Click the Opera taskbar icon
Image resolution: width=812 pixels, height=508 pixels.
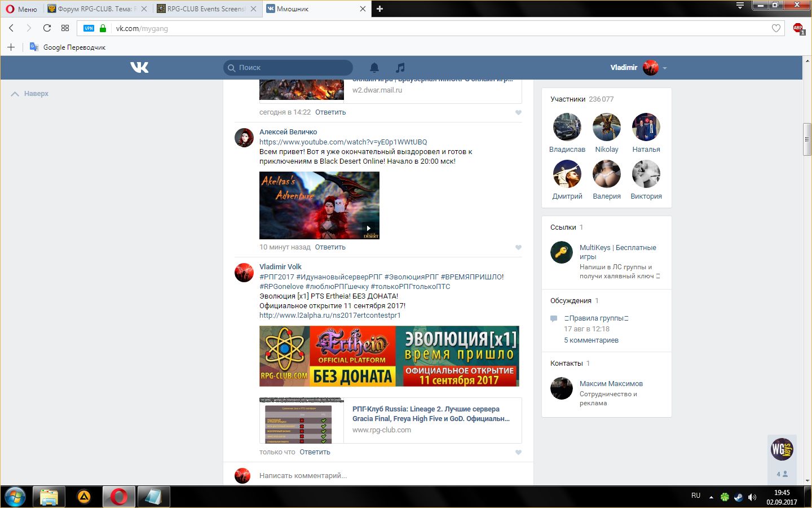click(x=119, y=497)
